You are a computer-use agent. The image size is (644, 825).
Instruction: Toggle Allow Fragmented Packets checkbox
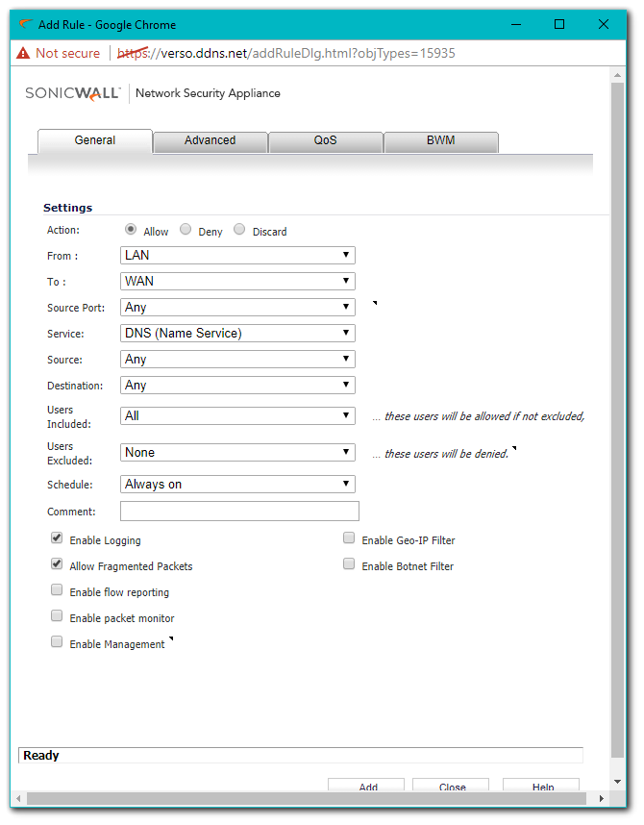(x=57, y=565)
